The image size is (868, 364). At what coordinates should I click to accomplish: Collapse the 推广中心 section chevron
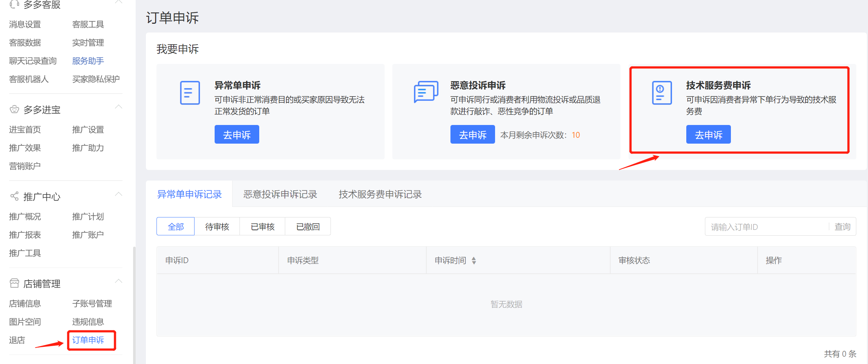[x=118, y=194]
